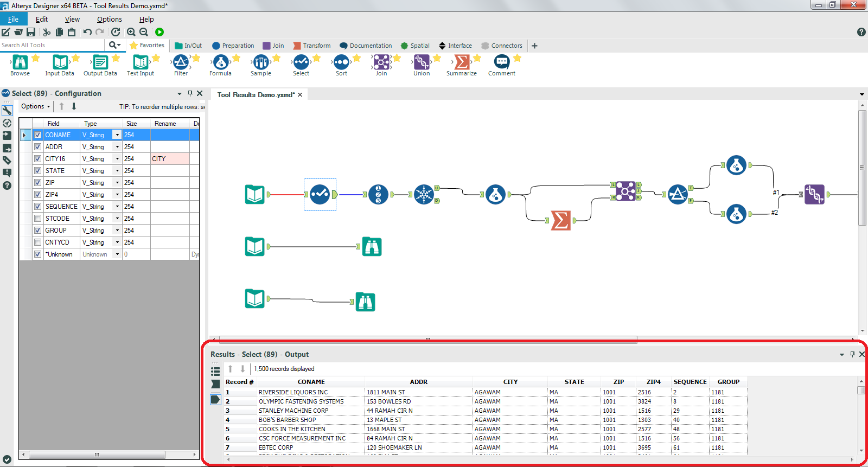The width and height of the screenshot is (868, 467).
Task: Click the Union tool in the palette
Action: point(422,62)
